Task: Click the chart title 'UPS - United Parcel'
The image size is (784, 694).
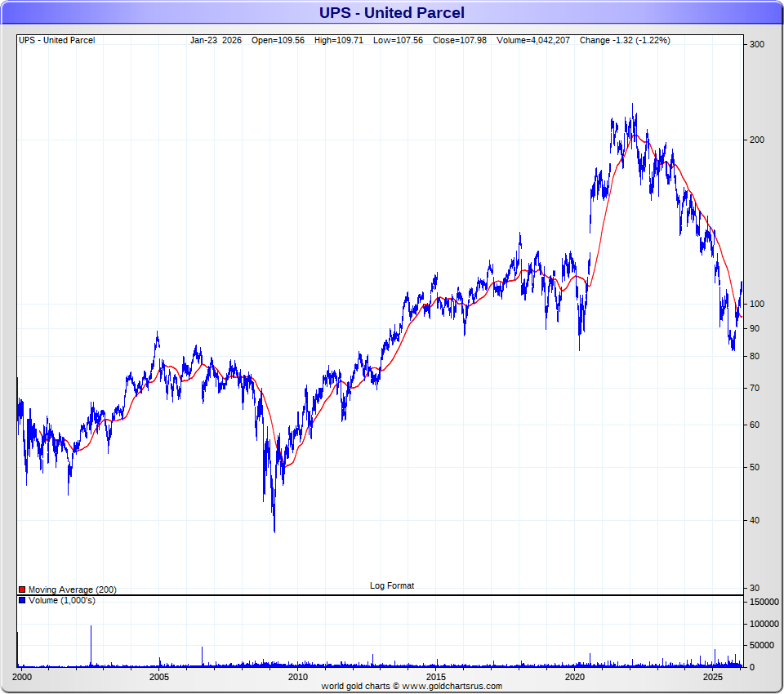Action: point(391,12)
